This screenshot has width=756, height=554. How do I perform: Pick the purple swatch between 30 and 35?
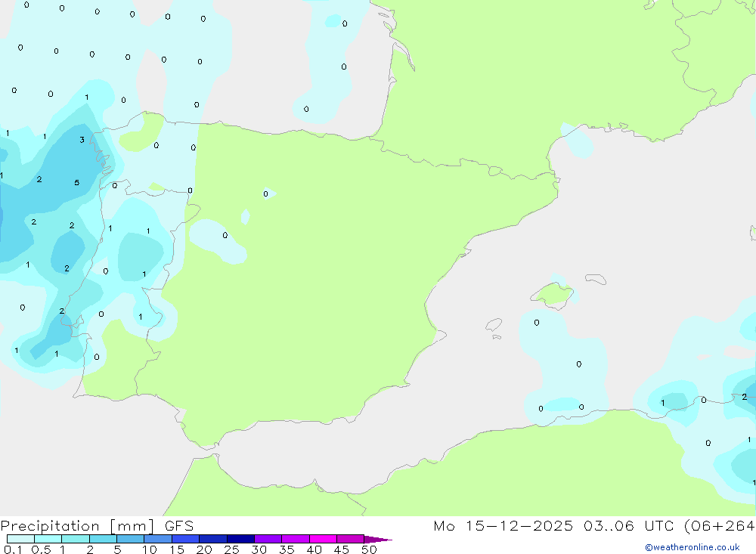pyautogui.click(x=268, y=539)
